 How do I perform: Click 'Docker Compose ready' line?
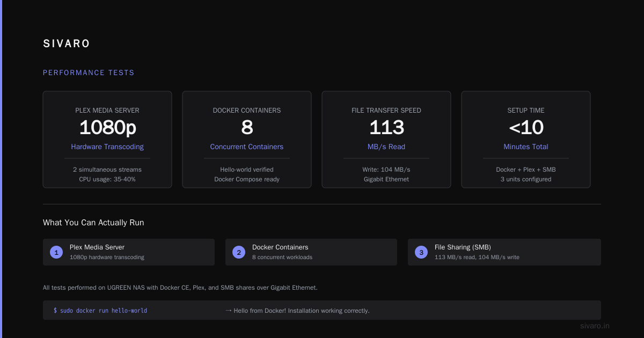click(x=247, y=179)
